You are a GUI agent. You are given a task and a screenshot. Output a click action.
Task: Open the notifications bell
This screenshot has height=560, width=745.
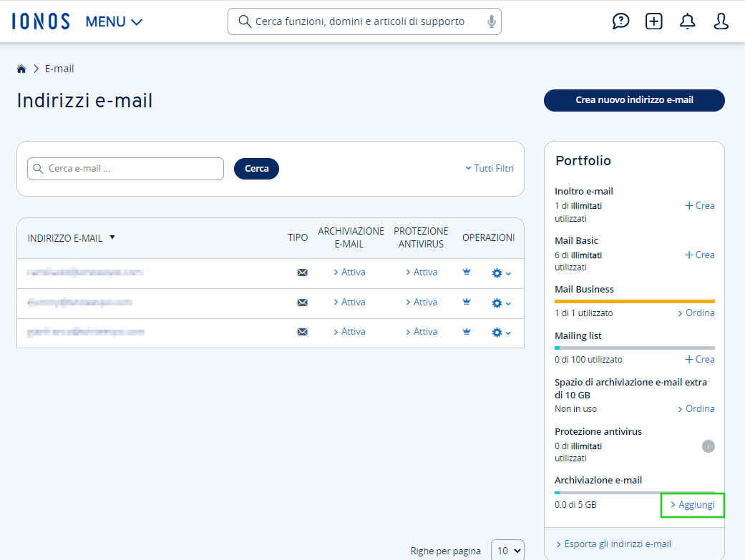pyautogui.click(x=687, y=21)
